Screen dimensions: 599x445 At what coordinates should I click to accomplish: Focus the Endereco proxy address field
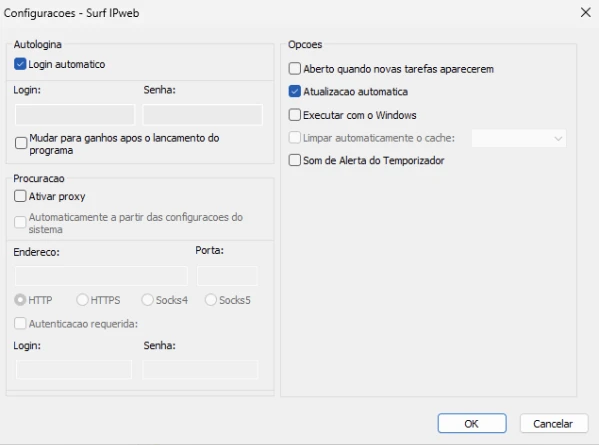[101, 276]
